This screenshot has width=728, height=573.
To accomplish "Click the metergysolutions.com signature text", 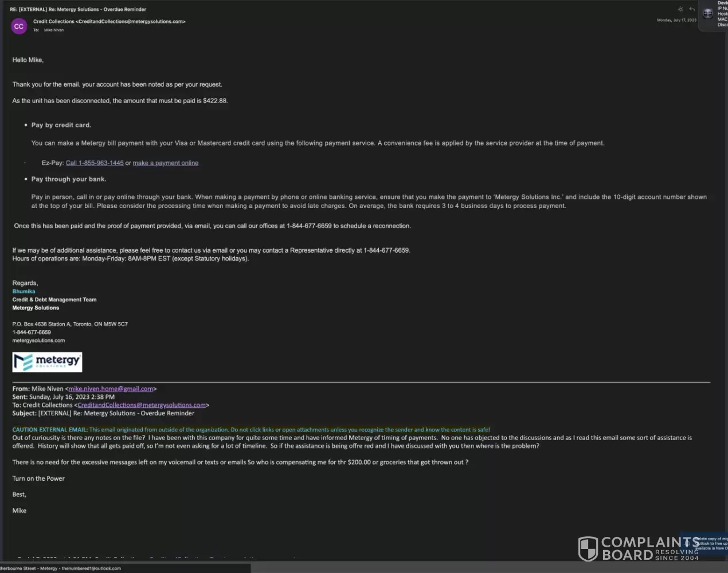I will click(x=38, y=340).
